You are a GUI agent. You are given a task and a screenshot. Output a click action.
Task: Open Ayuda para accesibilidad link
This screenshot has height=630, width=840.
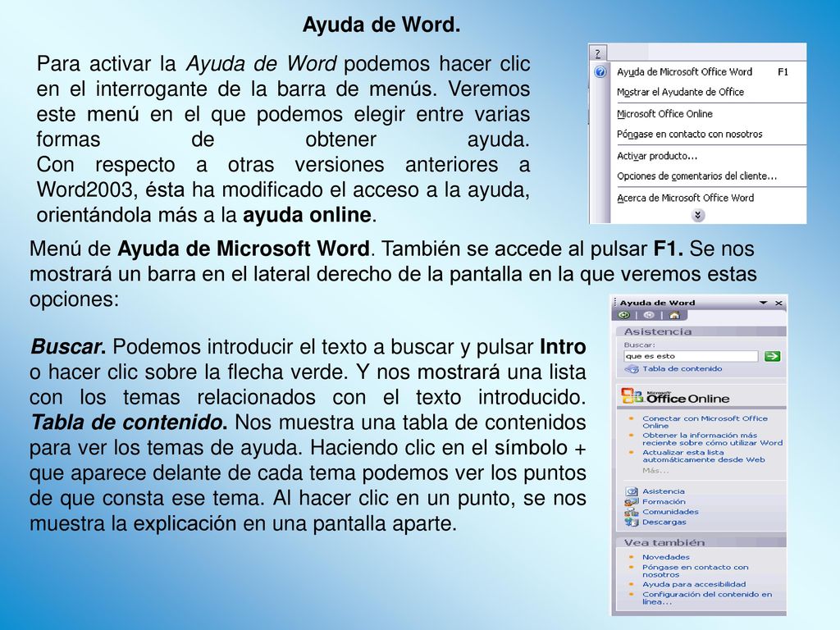click(x=694, y=584)
